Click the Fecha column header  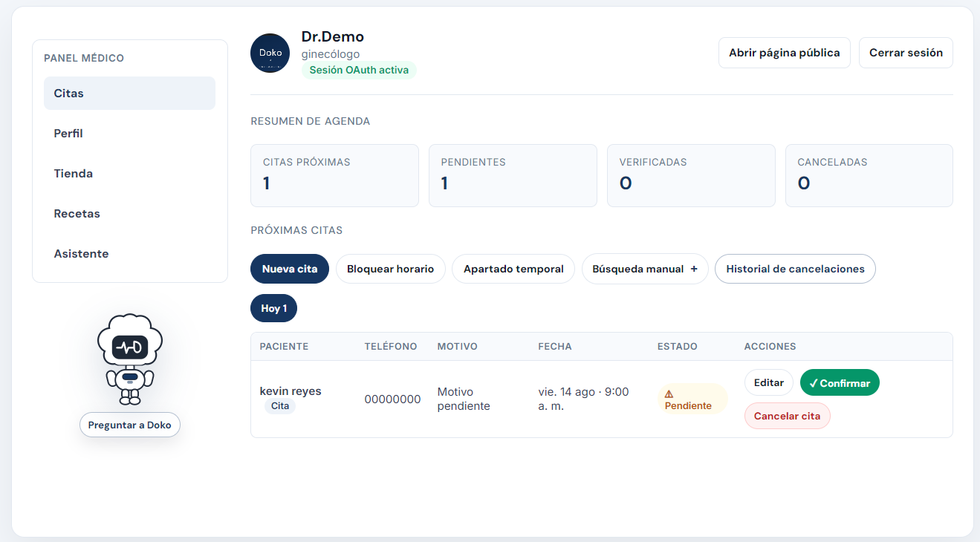click(555, 346)
